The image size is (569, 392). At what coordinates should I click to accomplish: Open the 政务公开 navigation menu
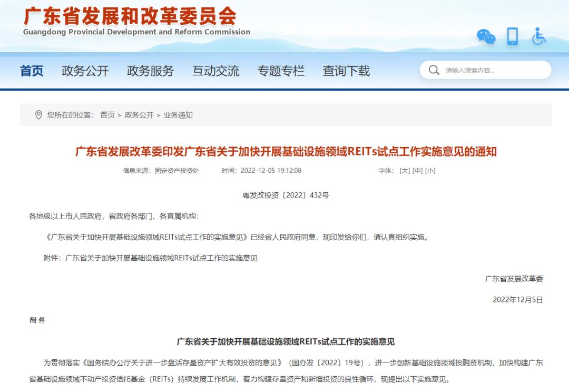(86, 71)
